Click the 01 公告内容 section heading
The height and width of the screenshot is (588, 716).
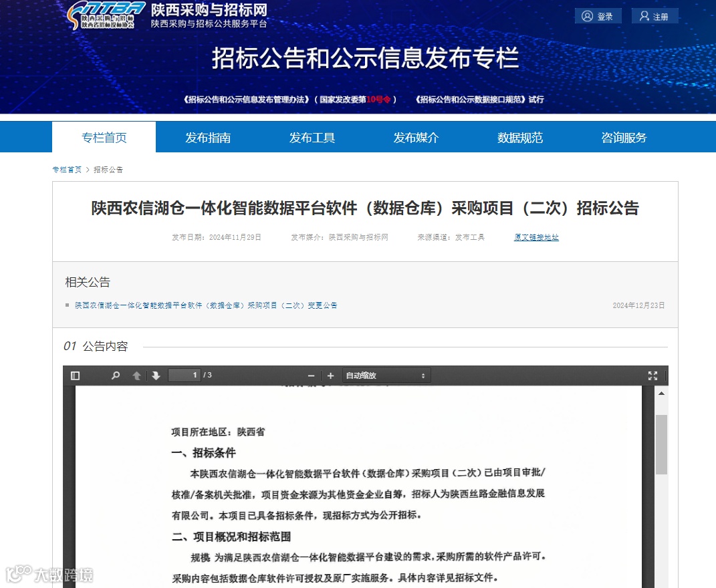pos(96,347)
